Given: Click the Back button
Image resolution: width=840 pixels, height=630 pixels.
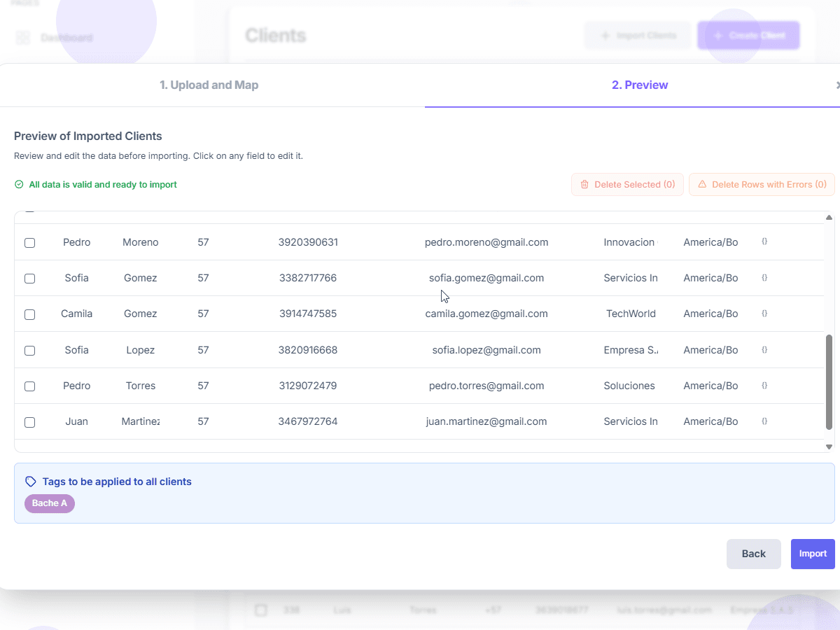Looking at the screenshot, I should (x=753, y=554).
